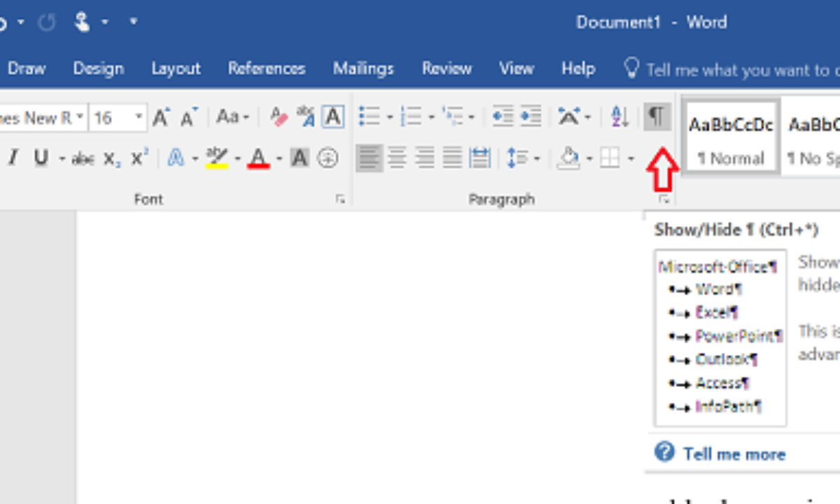Screen dimensions: 840x504
Task: Toggle Show/Hide paragraph marks button
Action: [x=657, y=117]
